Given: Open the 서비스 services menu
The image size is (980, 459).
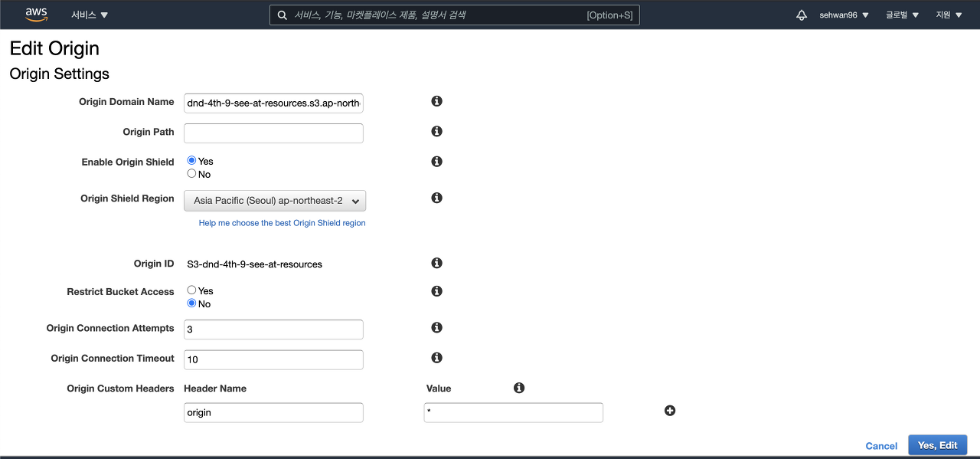Looking at the screenshot, I should (90, 15).
